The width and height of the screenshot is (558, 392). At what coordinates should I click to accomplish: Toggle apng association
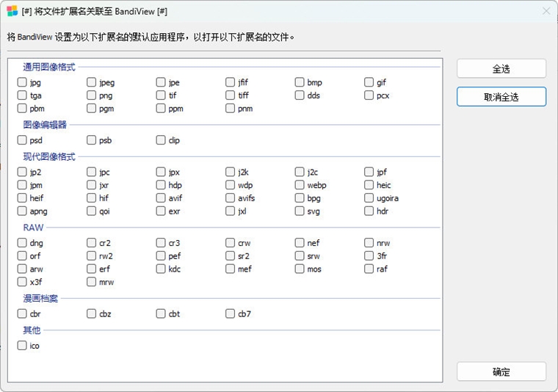pyautogui.click(x=22, y=211)
